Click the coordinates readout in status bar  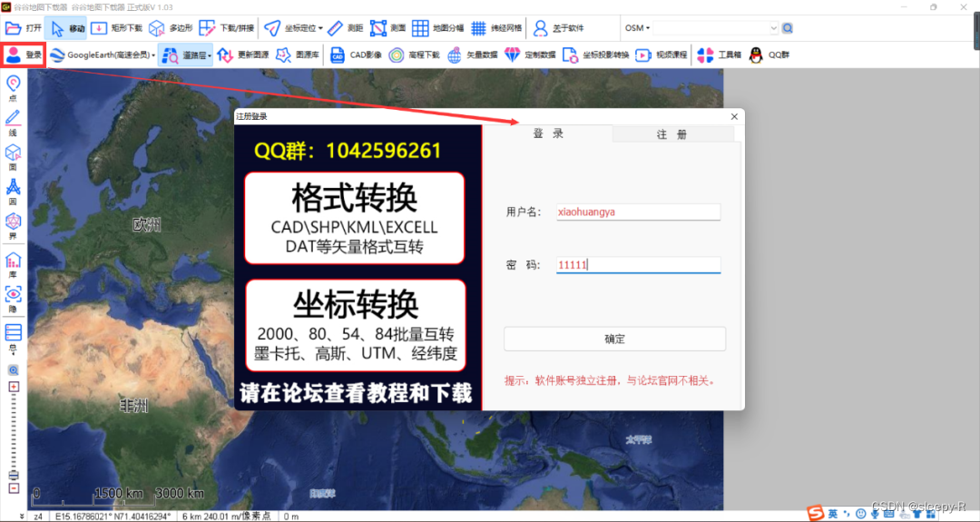pos(113,517)
